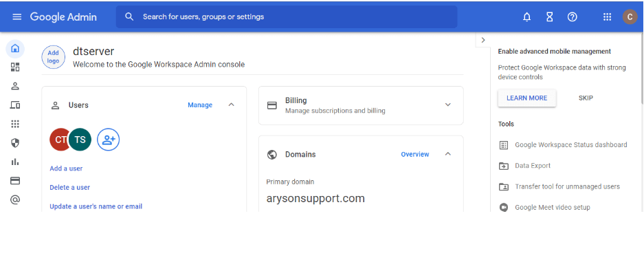
Task: Click the Transfer tool folder icon
Action: [x=504, y=187]
